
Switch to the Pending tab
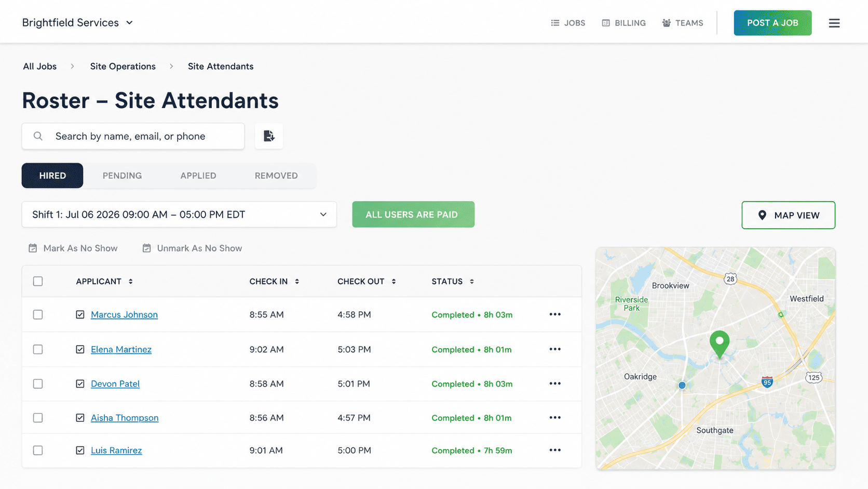click(x=122, y=176)
